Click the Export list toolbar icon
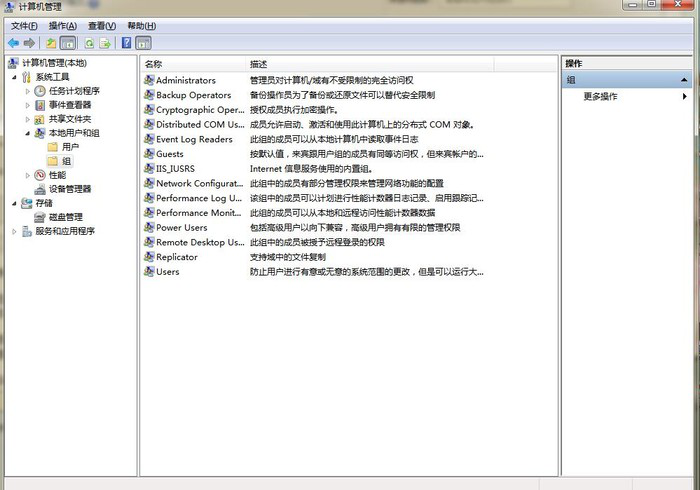The image size is (700, 490). [x=105, y=43]
